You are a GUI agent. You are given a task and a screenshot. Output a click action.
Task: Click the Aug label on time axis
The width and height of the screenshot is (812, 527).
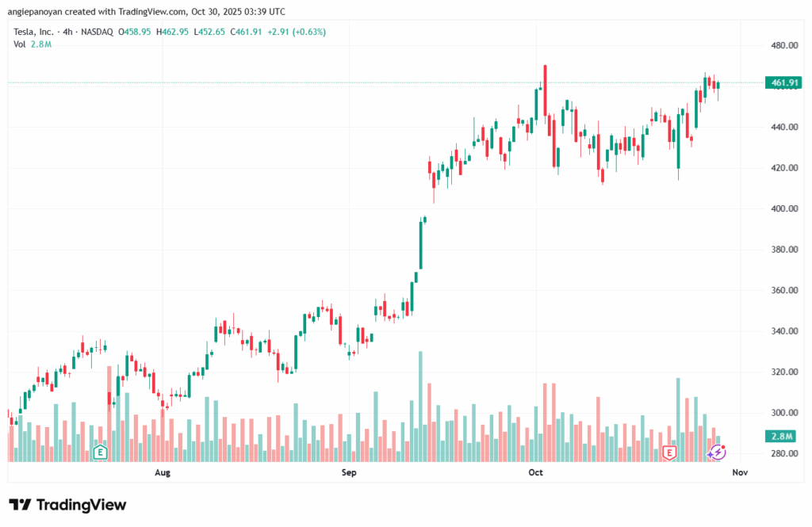click(163, 473)
